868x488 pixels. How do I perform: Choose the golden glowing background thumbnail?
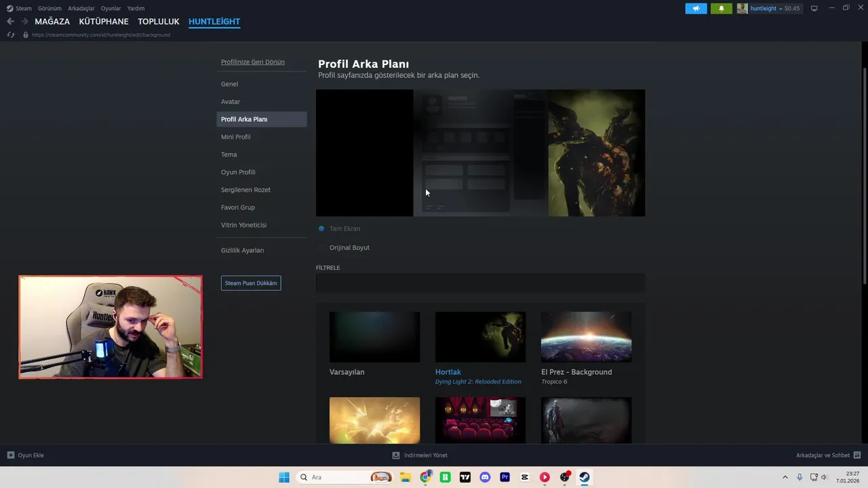374,420
